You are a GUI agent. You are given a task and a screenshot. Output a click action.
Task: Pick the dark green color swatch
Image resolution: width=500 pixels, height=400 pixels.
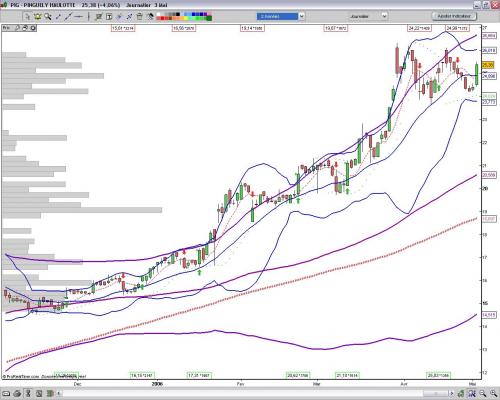209,18
